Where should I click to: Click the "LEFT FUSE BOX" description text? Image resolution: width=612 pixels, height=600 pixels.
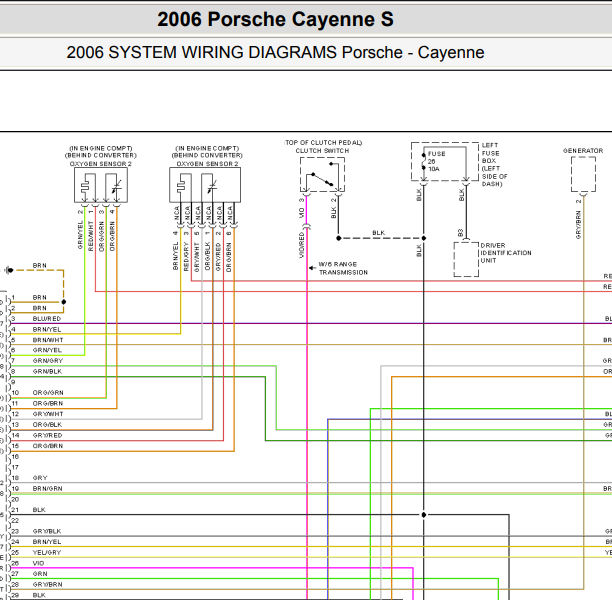495,164
